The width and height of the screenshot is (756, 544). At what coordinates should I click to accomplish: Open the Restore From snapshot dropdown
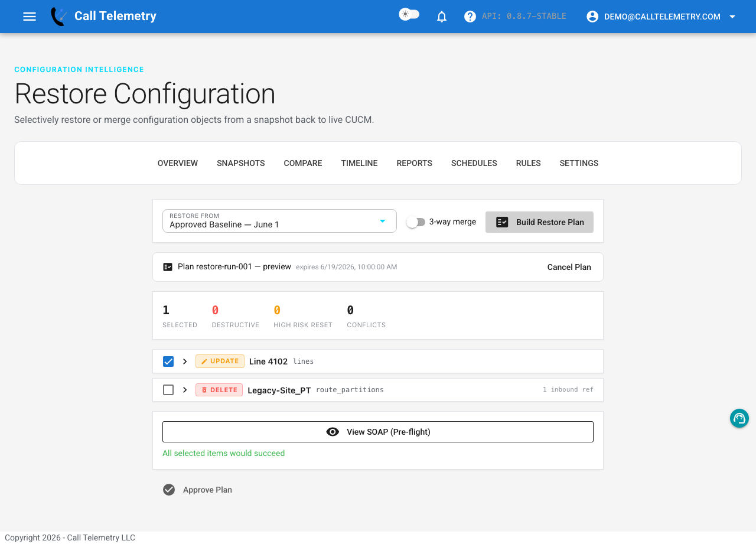[x=279, y=221]
